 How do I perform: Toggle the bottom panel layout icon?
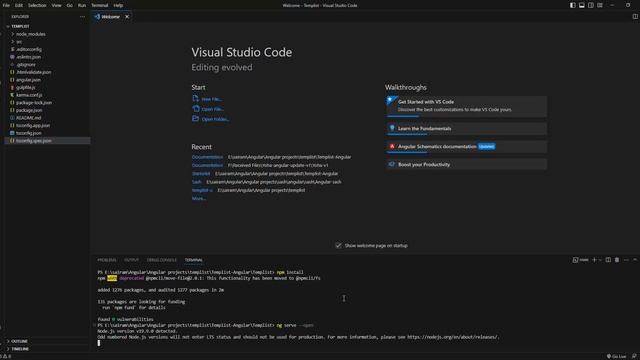point(582,5)
